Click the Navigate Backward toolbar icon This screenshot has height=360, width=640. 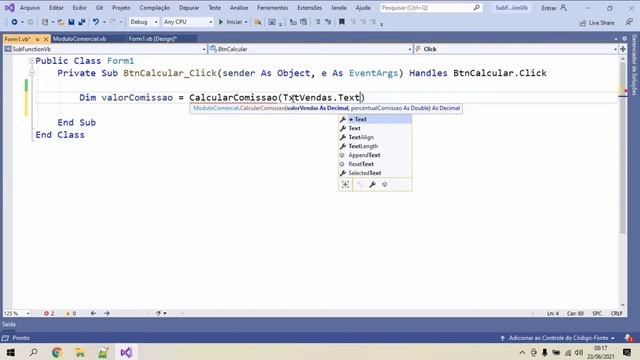tap(14, 22)
